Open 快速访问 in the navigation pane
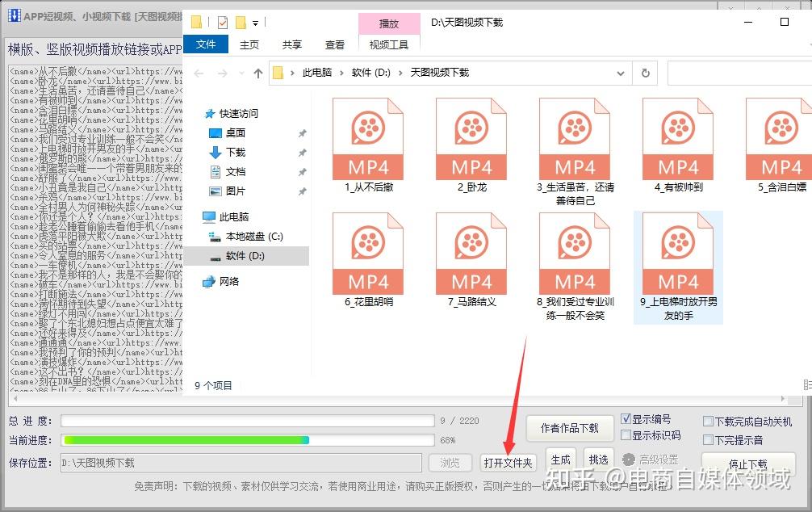This screenshot has width=812, height=512. point(232,114)
